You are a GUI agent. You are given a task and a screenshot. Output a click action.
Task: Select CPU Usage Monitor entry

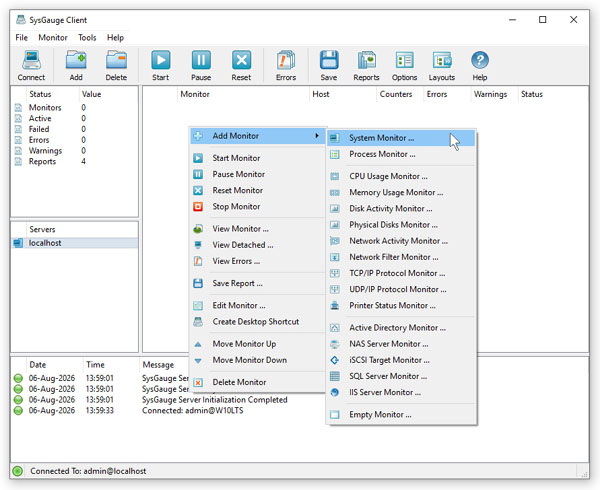[x=401, y=176]
